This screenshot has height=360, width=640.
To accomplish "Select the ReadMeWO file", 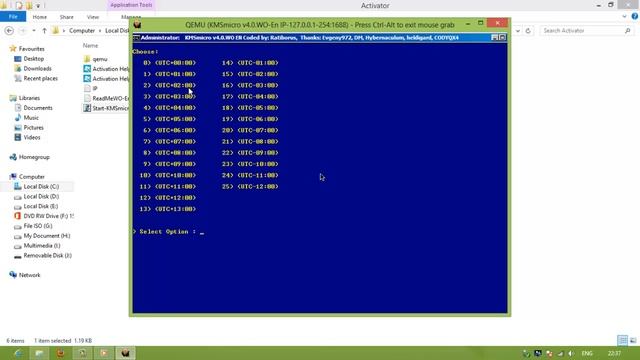I will click(106, 98).
